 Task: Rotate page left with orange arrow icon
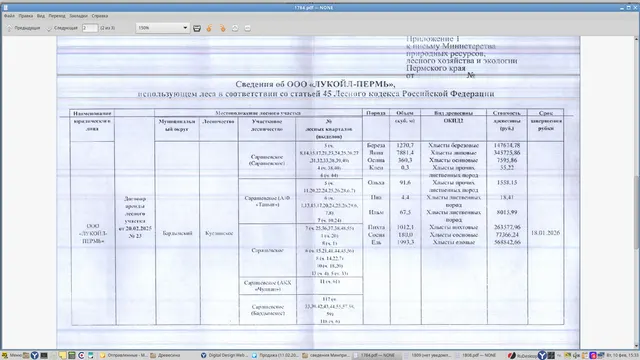[x=209, y=28]
